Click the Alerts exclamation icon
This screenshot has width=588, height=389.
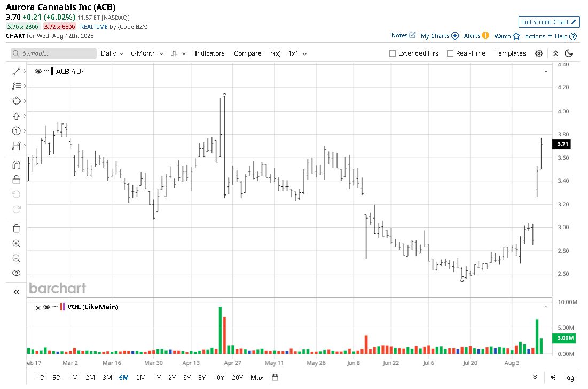tap(485, 35)
